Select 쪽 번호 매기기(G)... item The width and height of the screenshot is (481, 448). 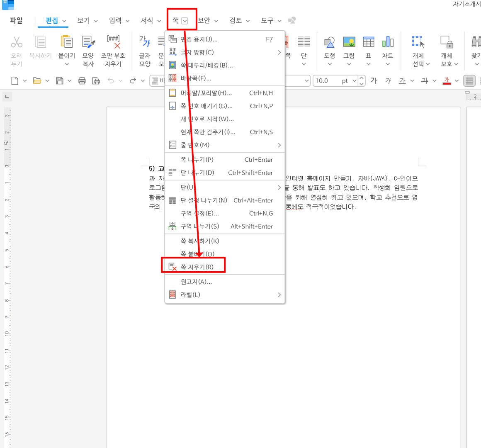[x=225, y=106]
